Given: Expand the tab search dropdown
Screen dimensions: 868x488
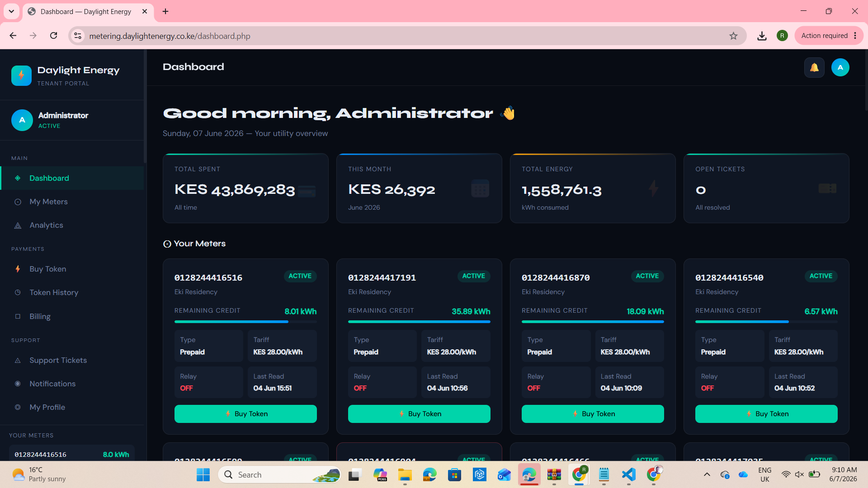Looking at the screenshot, I should point(11,11).
